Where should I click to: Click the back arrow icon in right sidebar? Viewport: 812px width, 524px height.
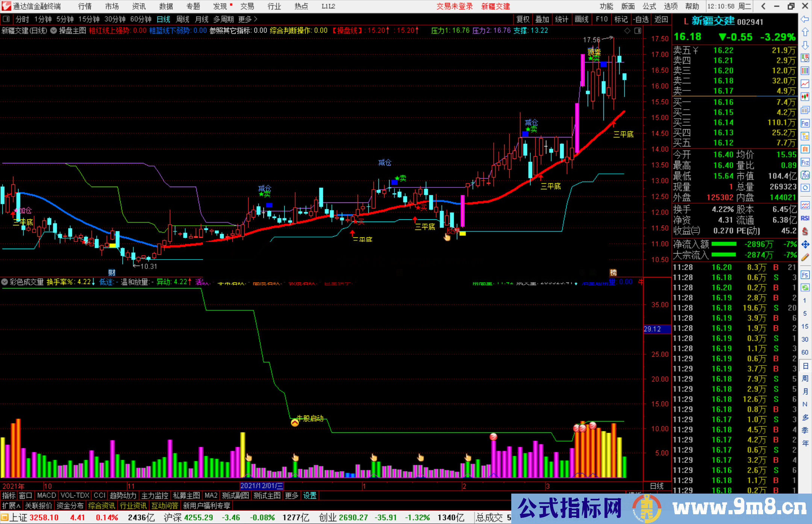coord(805,19)
